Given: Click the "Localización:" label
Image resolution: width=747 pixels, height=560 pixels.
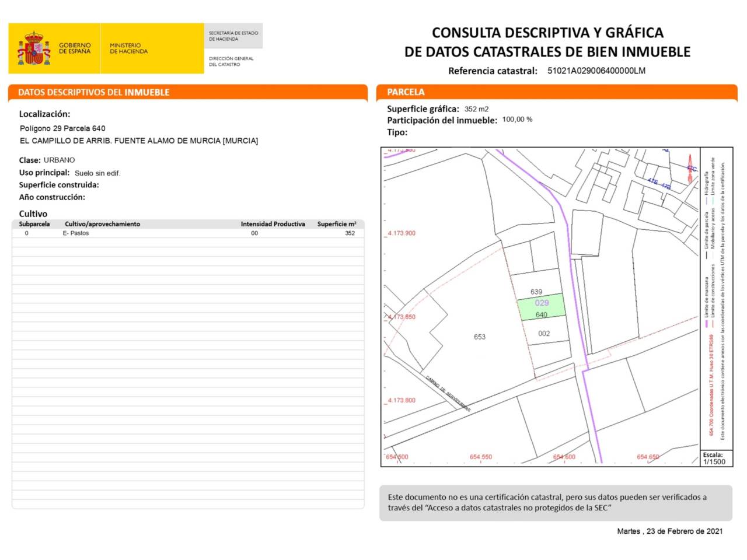Looking at the screenshot, I should [x=44, y=114].
